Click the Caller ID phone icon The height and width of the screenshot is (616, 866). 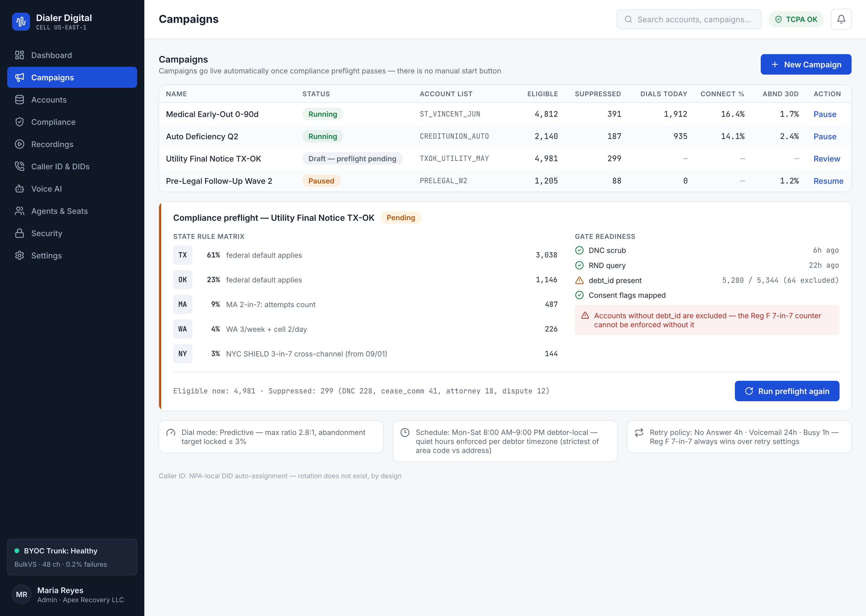(19, 167)
